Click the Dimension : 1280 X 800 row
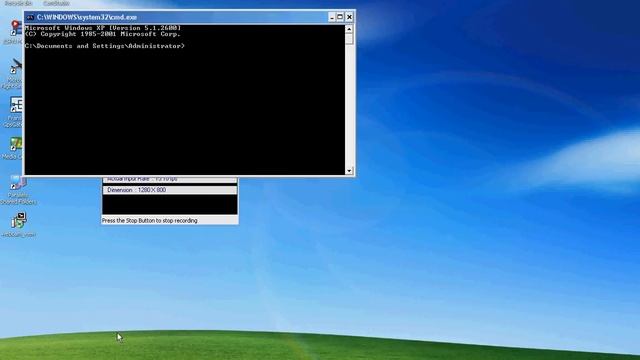 click(169, 190)
